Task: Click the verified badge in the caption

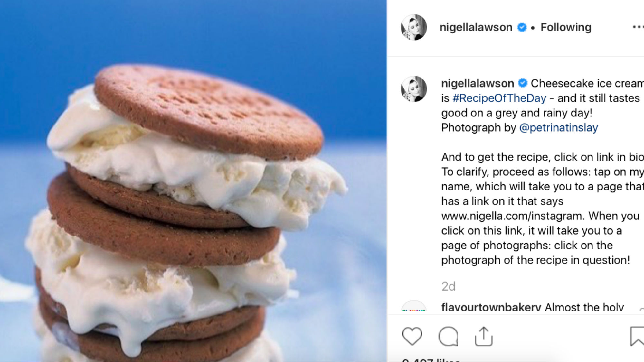Action: coord(523,83)
